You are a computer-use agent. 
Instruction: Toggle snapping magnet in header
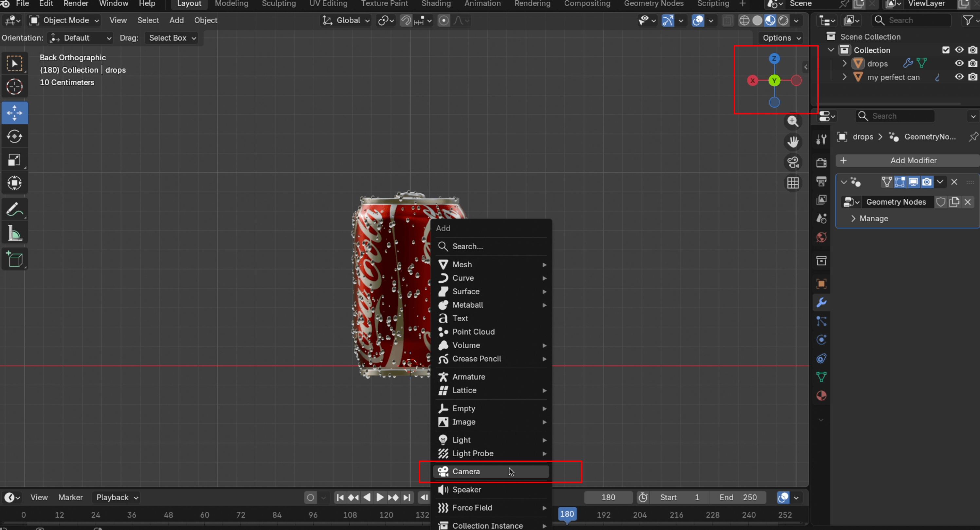coord(406,21)
